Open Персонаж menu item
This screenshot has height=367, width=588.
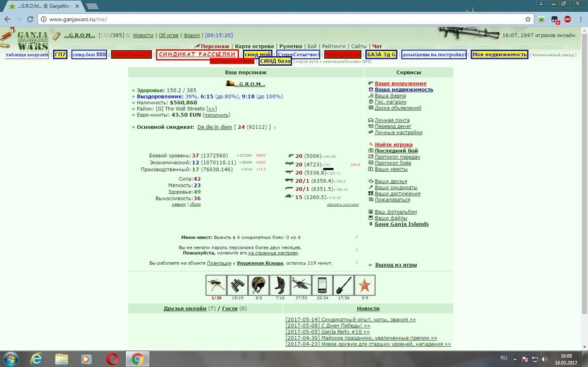[x=215, y=46]
